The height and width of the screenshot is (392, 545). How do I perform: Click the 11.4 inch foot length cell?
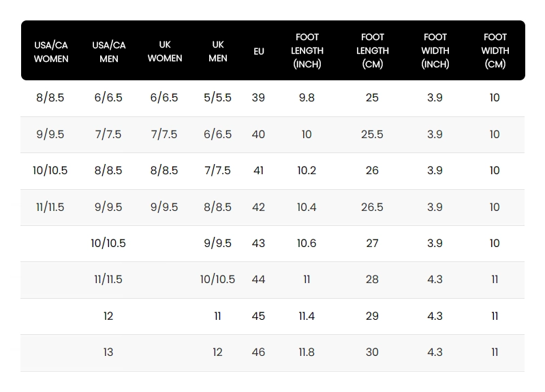point(307,316)
